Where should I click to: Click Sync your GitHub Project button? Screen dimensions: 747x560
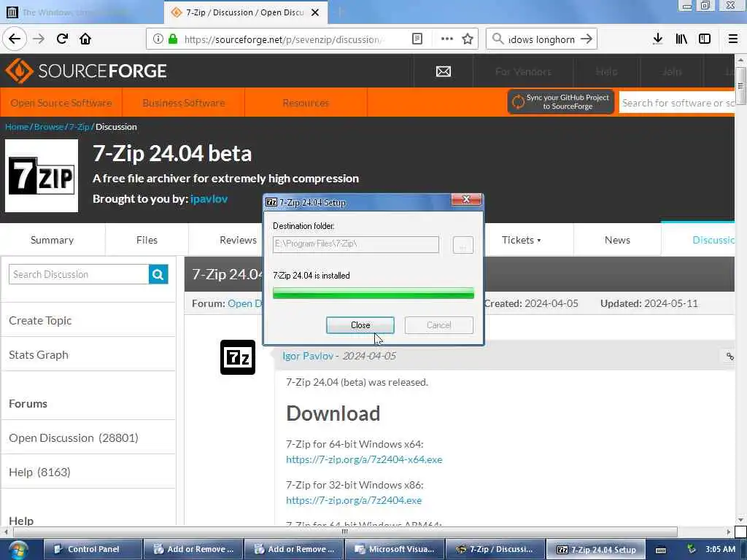click(x=561, y=102)
